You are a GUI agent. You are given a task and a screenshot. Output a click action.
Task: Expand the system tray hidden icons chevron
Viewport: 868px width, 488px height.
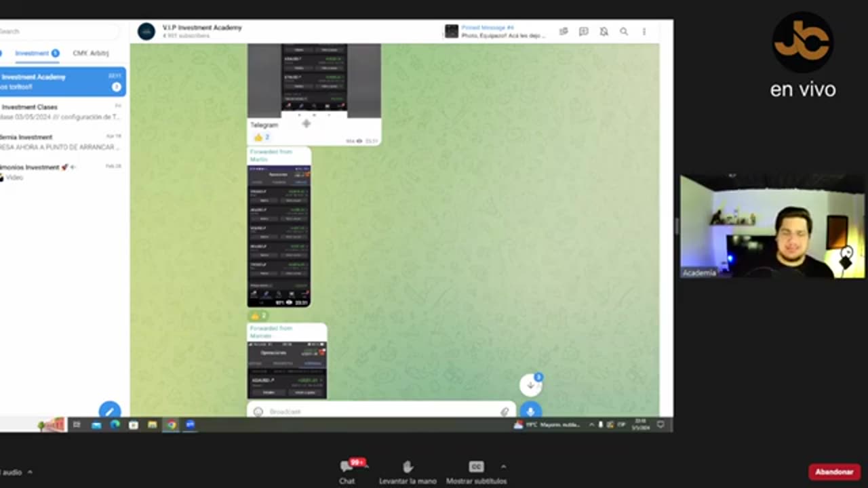pos(591,424)
